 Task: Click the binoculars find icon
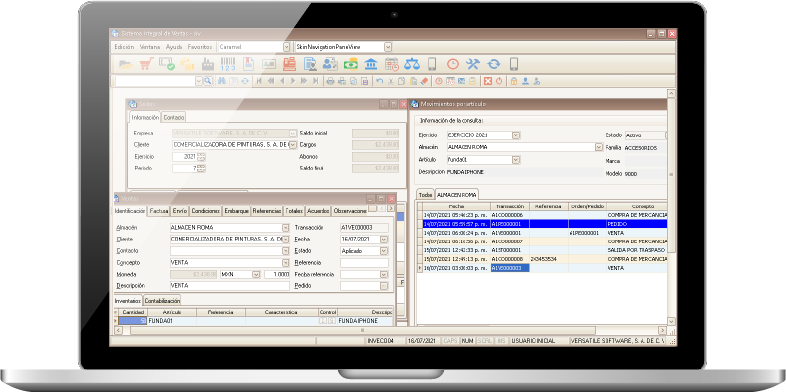[221, 81]
